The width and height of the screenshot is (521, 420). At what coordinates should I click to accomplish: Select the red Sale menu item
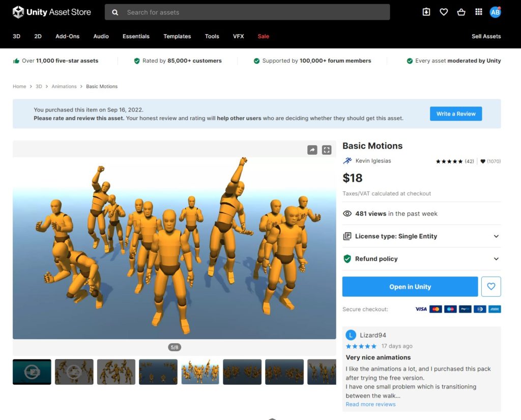263,37
